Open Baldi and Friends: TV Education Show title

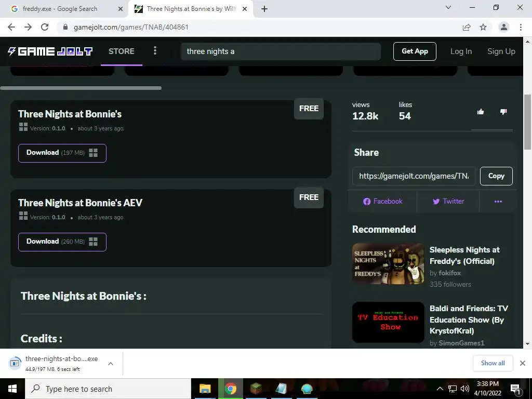(469, 320)
